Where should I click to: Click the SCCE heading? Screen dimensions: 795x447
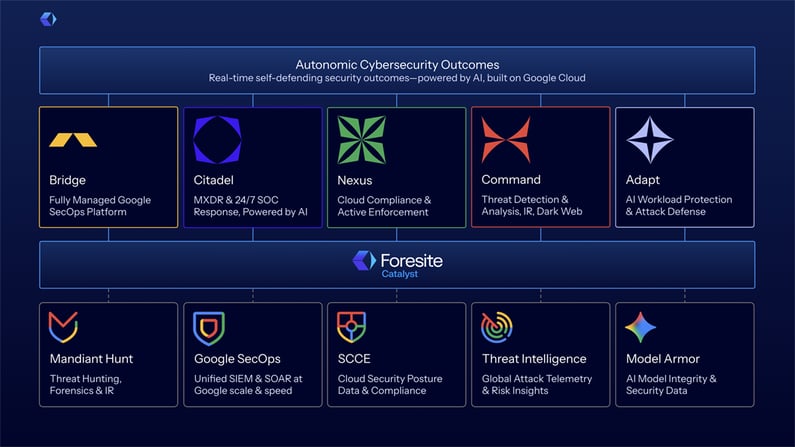point(354,359)
